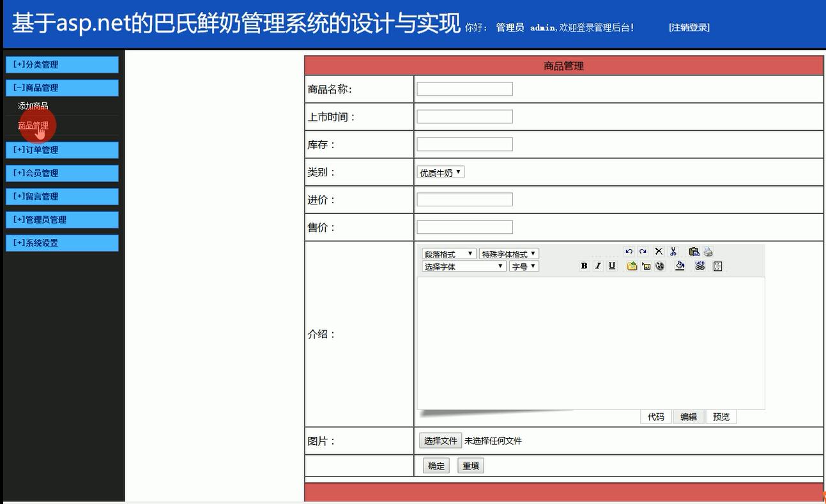Expand the [+]会员管理 sidebar menu
826x504 pixels.
click(62, 173)
